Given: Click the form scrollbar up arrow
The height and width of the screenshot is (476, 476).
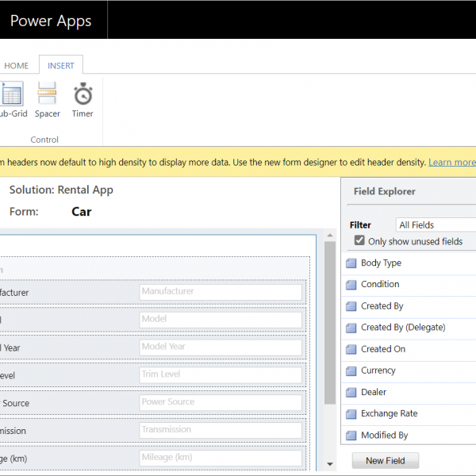Looking at the screenshot, I should (330, 236).
